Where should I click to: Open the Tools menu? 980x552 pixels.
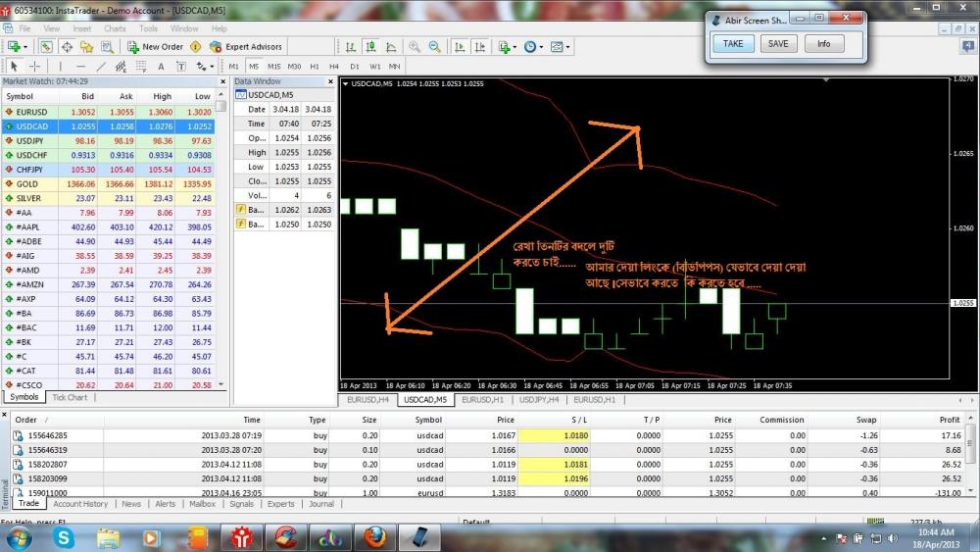pyautogui.click(x=148, y=28)
